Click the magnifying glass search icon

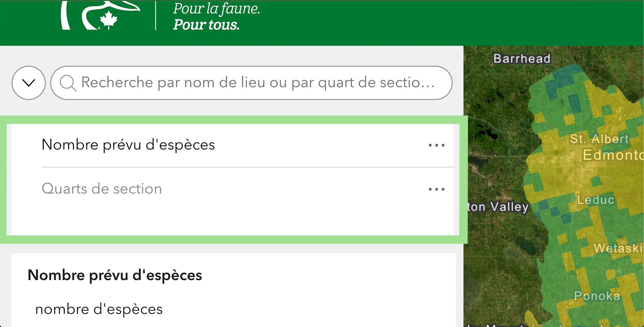coord(68,83)
